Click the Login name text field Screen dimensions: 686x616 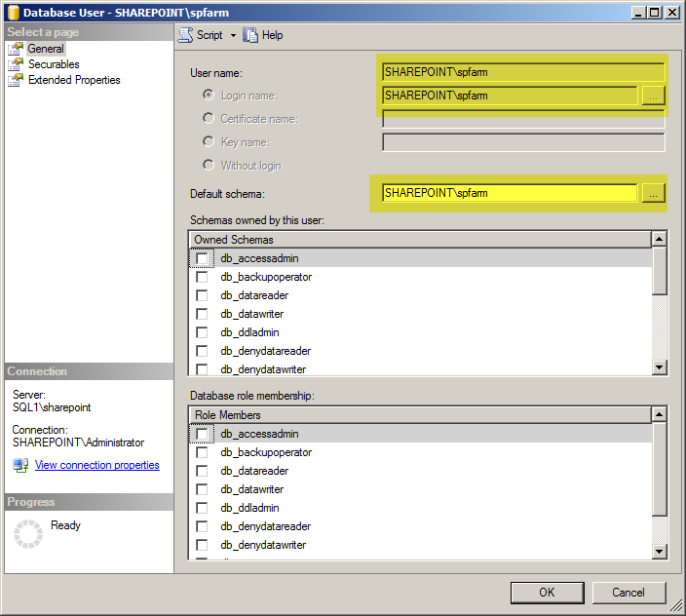coord(510,96)
